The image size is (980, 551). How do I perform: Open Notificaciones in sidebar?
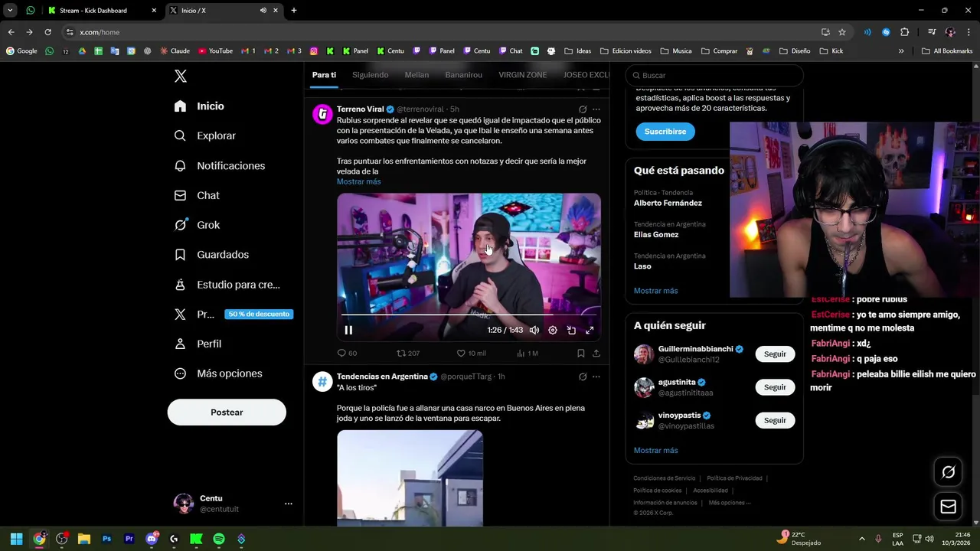point(220,165)
